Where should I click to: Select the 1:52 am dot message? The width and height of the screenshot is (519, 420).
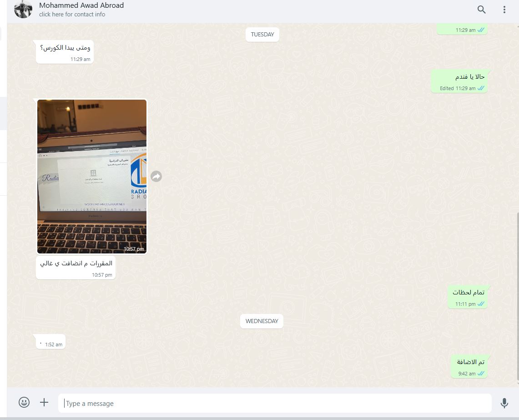point(50,342)
